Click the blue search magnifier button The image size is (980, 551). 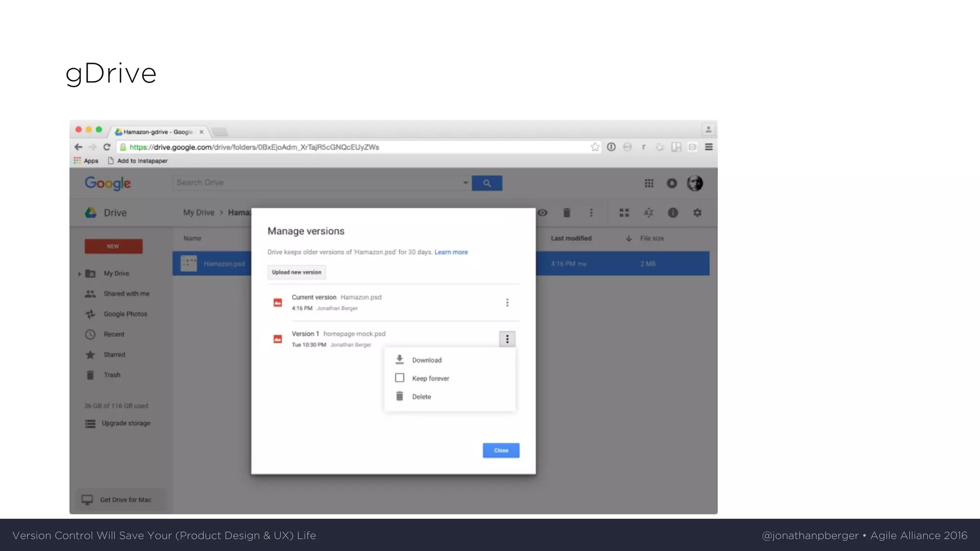pyautogui.click(x=487, y=183)
